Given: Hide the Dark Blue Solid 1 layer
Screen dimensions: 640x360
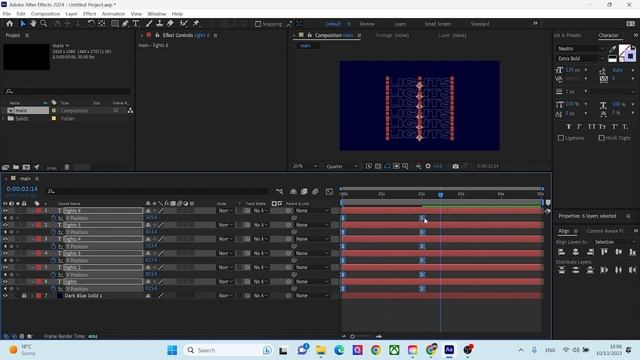Looking at the screenshot, I should 5,296.
